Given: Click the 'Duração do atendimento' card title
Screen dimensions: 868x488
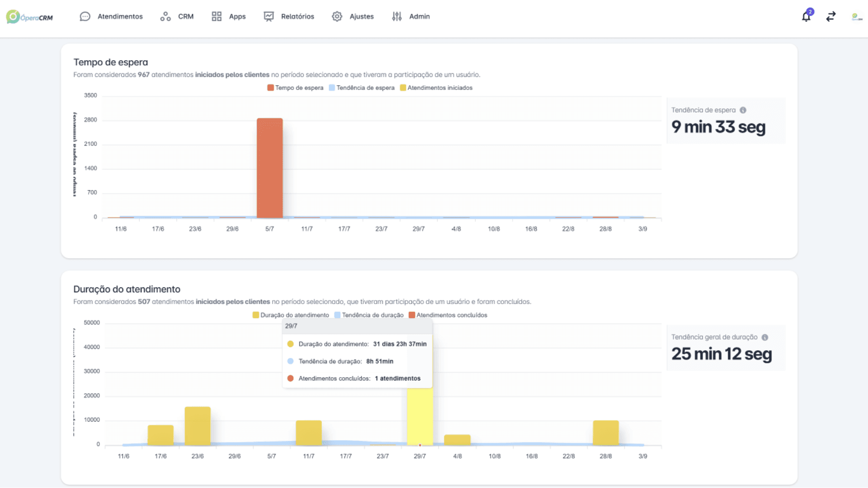Looking at the screenshot, I should point(127,289).
